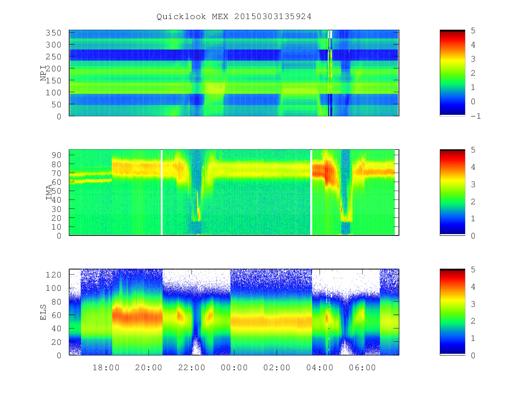This screenshot has height=399, width=532.
Task: Click the 06:00 time axis label
Action: 362,368
